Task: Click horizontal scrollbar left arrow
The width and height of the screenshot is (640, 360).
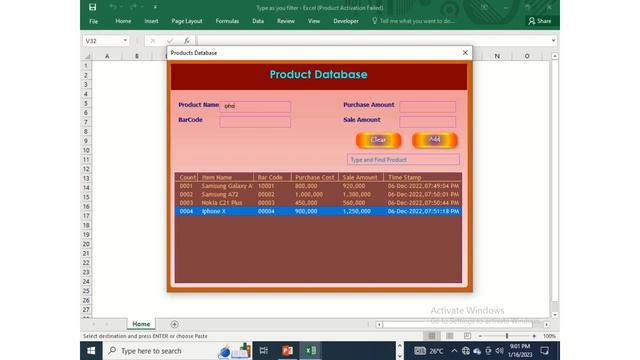Action: [x=379, y=324]
